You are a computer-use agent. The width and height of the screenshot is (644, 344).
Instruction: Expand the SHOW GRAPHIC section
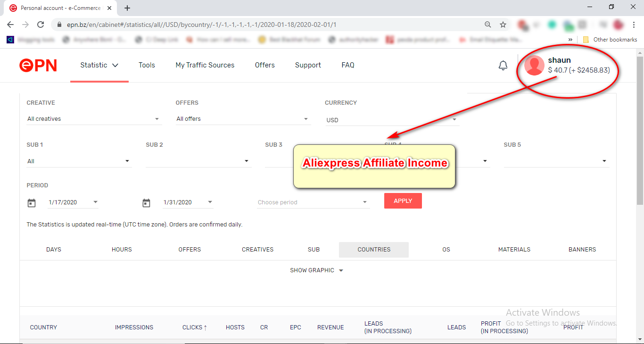[x=317, y=270]
